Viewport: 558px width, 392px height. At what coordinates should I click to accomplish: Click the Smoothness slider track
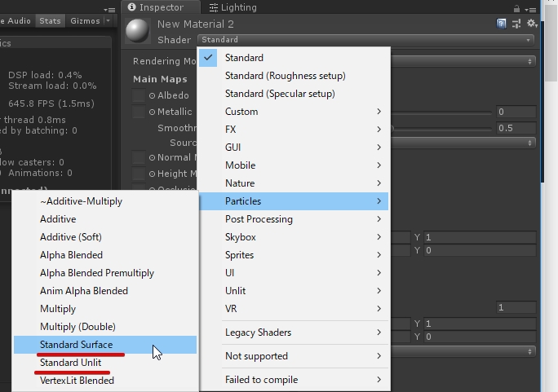point(441,128)
